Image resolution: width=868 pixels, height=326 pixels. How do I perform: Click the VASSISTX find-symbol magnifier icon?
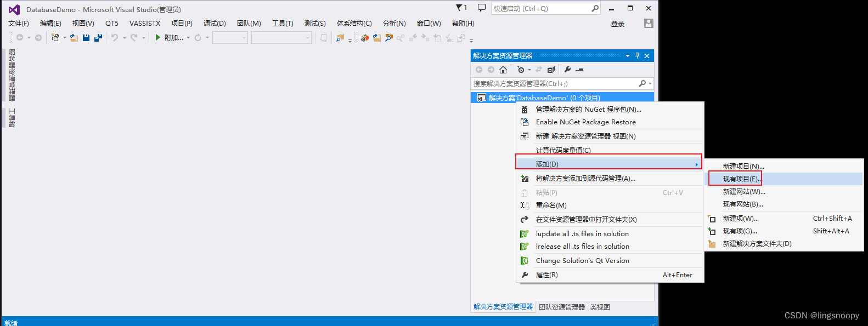389,38
